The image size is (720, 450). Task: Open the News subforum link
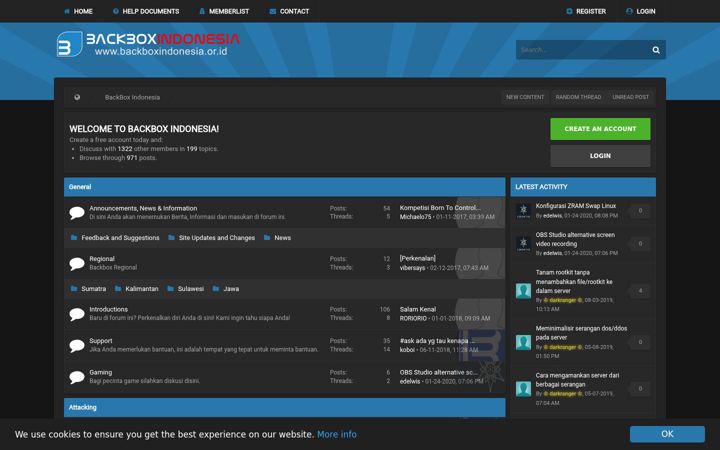point(282,238)
